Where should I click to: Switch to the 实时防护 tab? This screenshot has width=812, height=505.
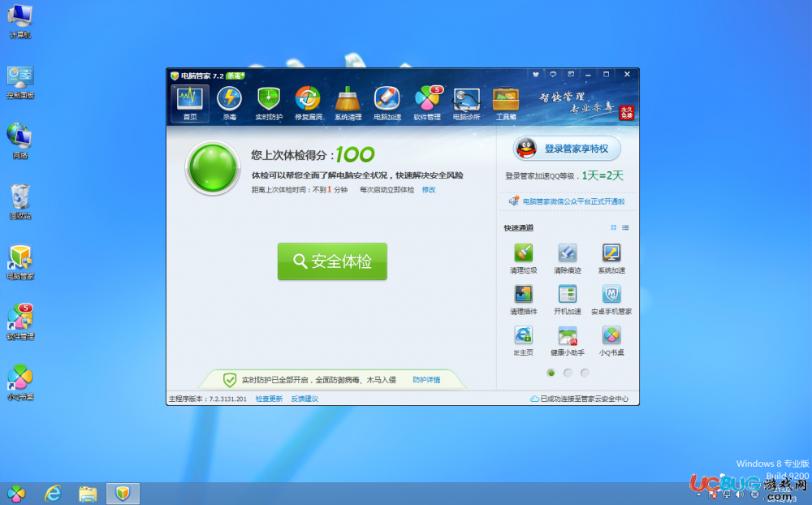tap(269, 103)
